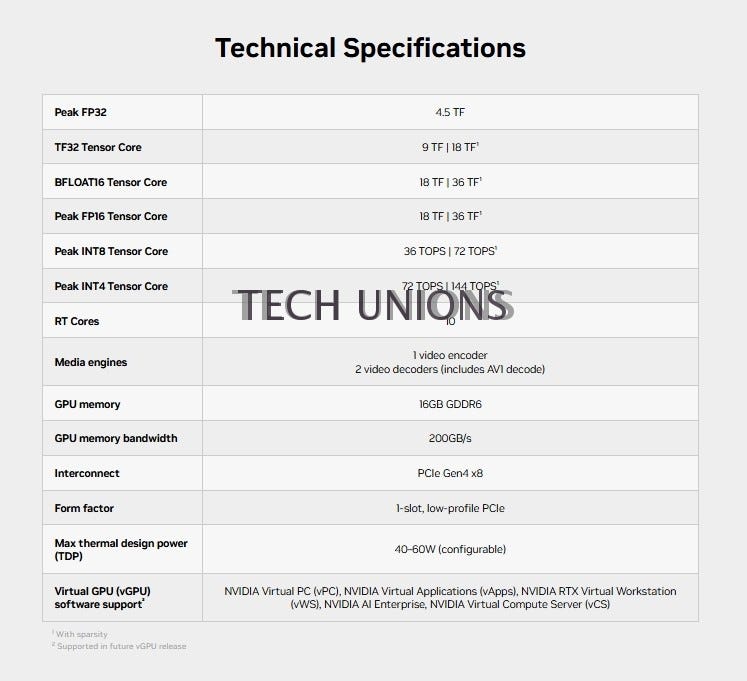This screenshot has height=681, width=747.
Task: Select the Media engines label
Action: pyautogui.click(x=91, y=362)
